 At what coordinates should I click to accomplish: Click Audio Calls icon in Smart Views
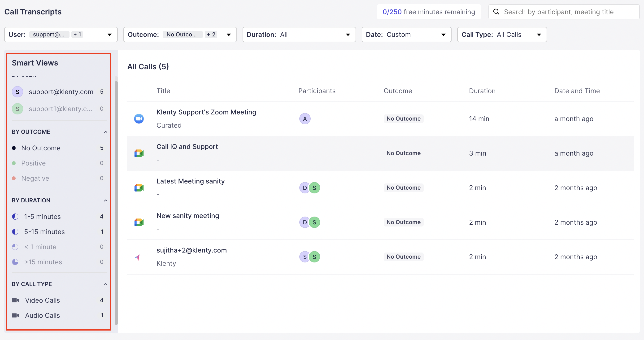[x=16, y=315]
